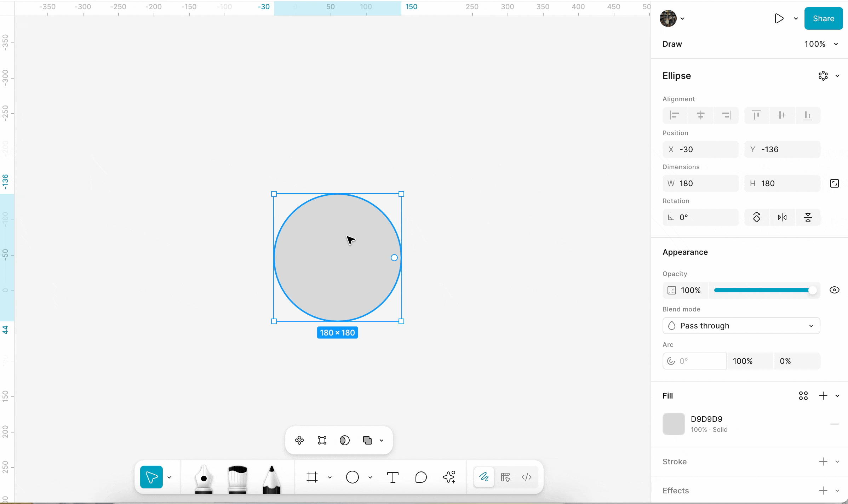
Task: Align right icon in Alignment
Action: click(x=726, y=115)
